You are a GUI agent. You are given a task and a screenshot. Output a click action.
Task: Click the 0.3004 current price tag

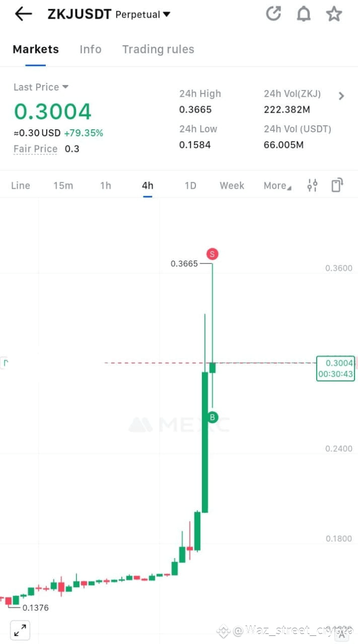tap(335, 368)
